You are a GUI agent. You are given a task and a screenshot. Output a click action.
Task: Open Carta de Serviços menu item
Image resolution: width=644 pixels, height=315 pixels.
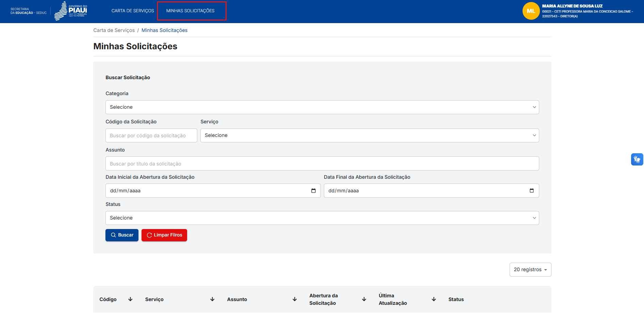point(133,11)
